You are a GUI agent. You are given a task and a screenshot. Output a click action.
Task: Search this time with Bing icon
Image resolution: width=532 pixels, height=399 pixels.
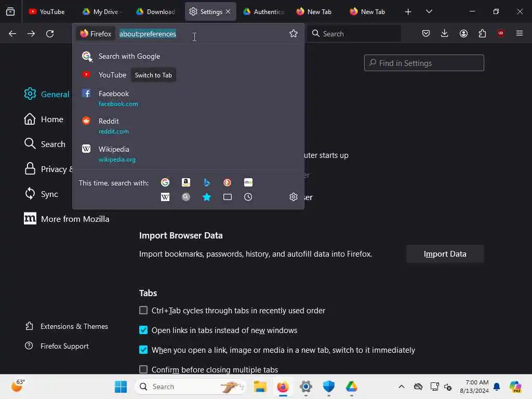207,182
